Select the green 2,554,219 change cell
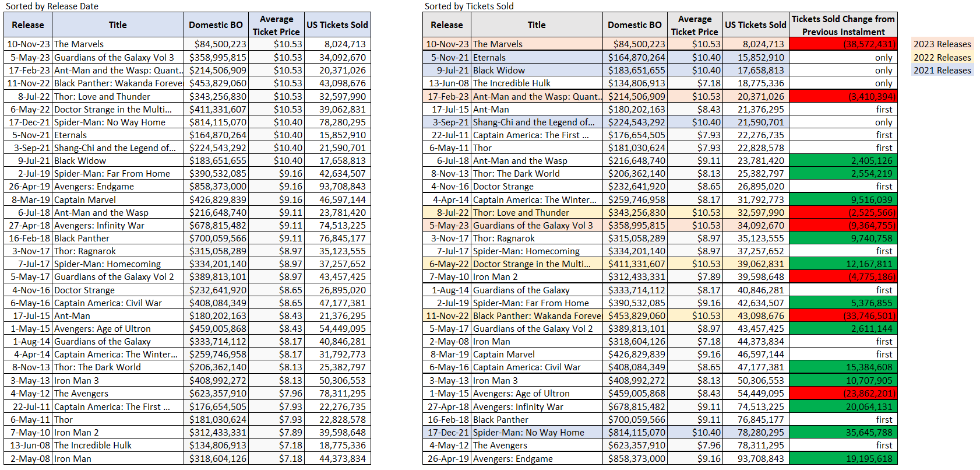 coord(843,174)
